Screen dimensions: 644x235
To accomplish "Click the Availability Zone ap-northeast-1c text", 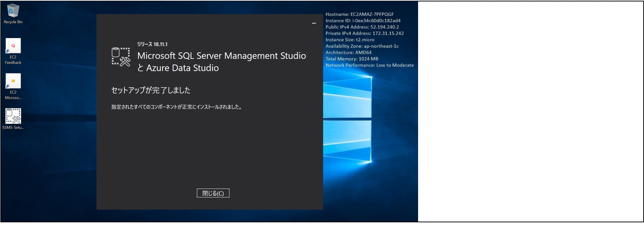I will (362, 46).
